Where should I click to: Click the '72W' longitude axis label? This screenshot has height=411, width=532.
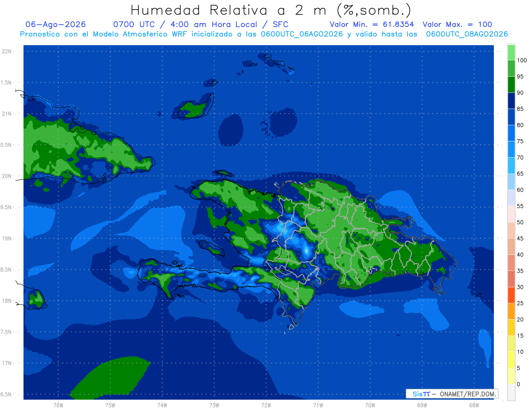click(266, 405)
